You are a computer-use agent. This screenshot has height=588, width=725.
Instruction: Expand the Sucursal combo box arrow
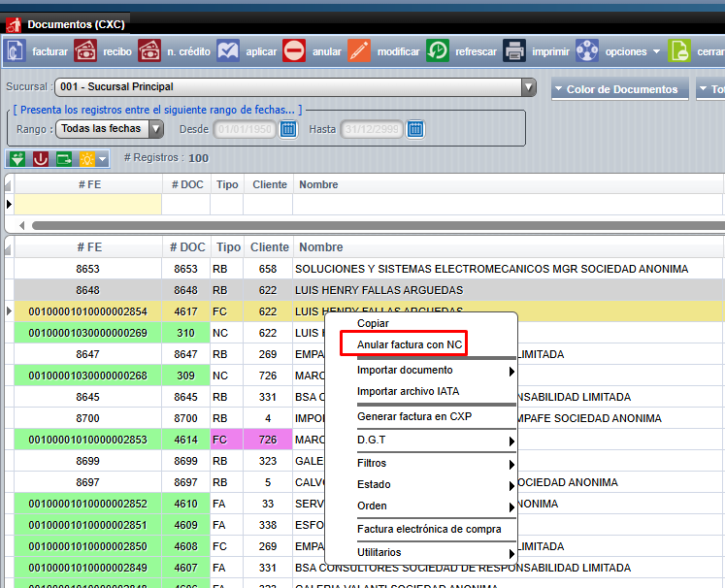528,87
